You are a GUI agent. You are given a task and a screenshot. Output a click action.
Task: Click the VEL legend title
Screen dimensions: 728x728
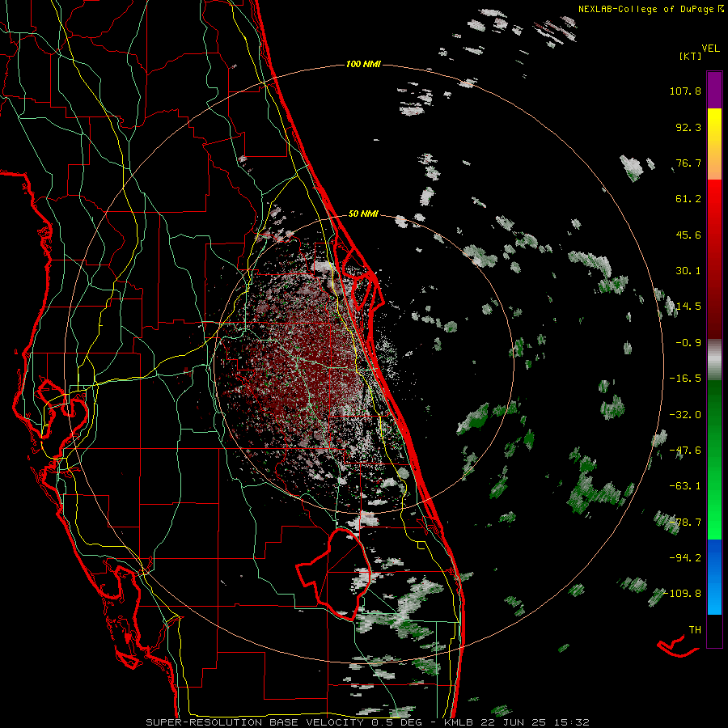710,49
